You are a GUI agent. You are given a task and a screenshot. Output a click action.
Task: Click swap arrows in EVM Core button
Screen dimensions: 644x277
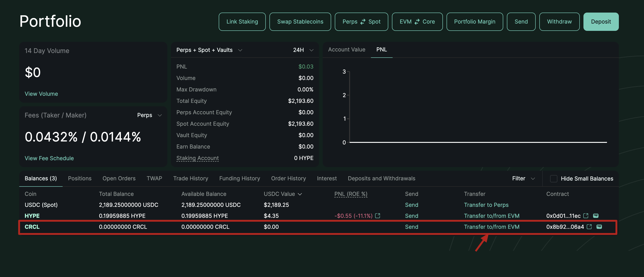(417, 22)
